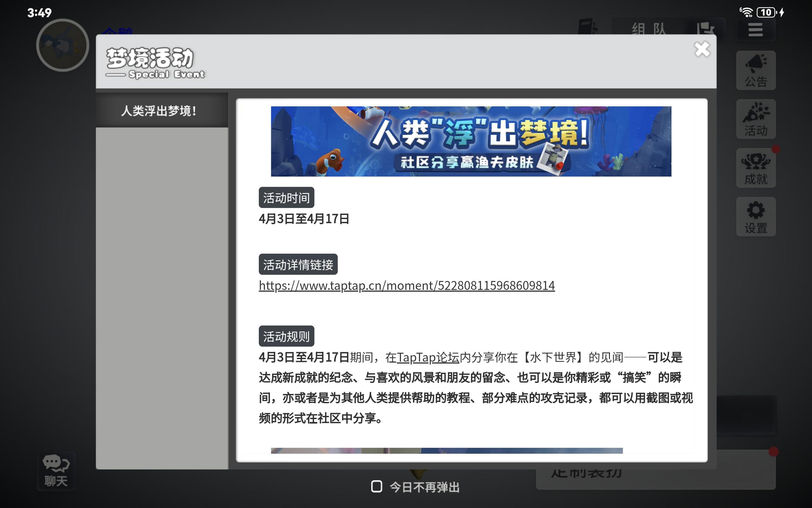Select the 人类浮出梦境! event tab
Viewport: 812px width, 508px height.
coord(162,110)
